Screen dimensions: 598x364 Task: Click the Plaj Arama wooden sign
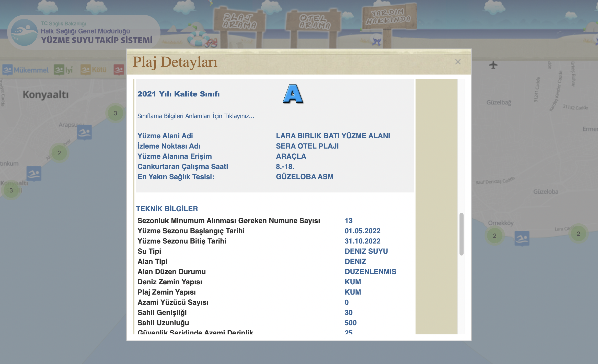pyautogui.click(x=239, y=21)
